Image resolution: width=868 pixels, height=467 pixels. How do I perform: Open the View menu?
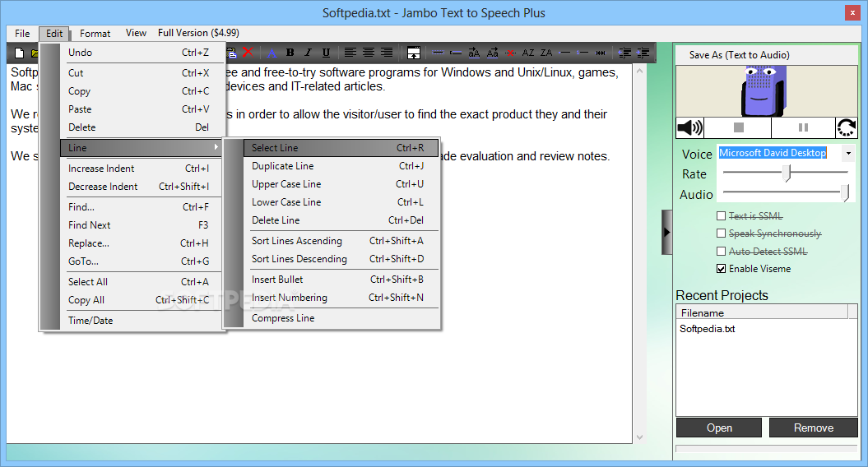[x=136, y=33]
